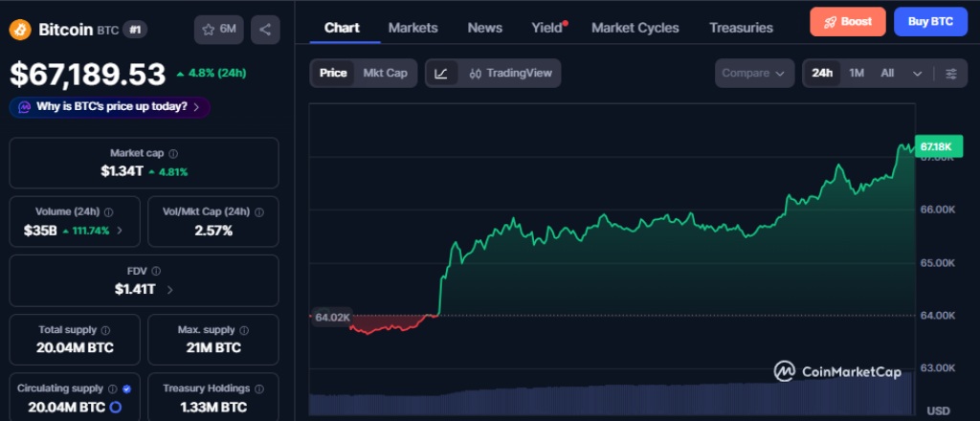Open Market Cycles tab
The width and height of the screenshot is (980, 421).
(635, 28)
